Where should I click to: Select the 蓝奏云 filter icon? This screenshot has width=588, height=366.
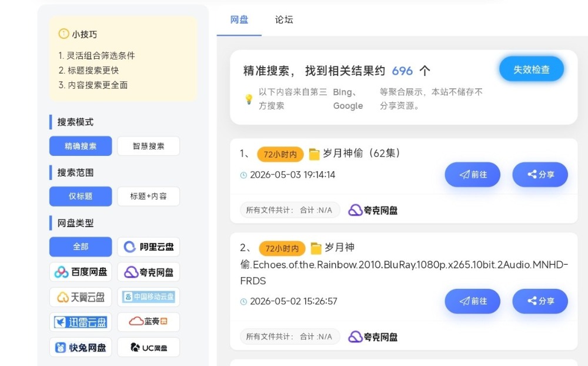[149, 322]
